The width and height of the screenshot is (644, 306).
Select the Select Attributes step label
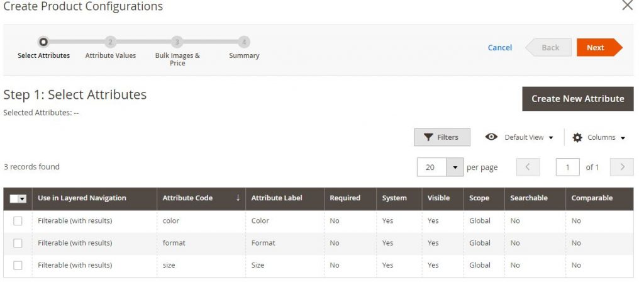43,55
